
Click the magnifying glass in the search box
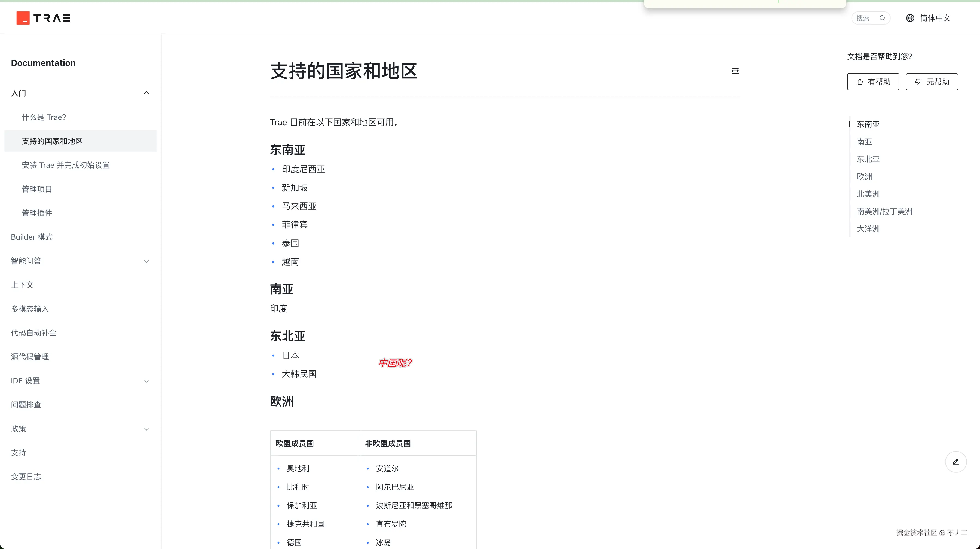[883, 18]
